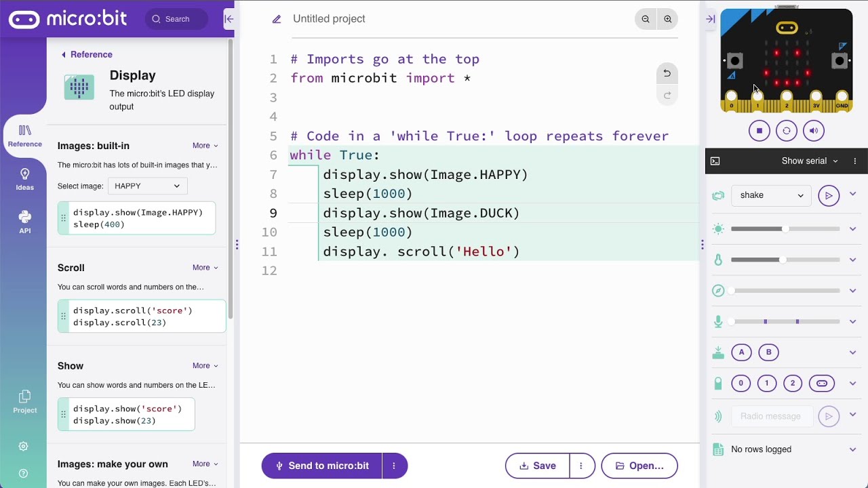The height and width of the screenshot is (488, 868).
Task: Activate pin 2 on the simulator
Action: 793,383
